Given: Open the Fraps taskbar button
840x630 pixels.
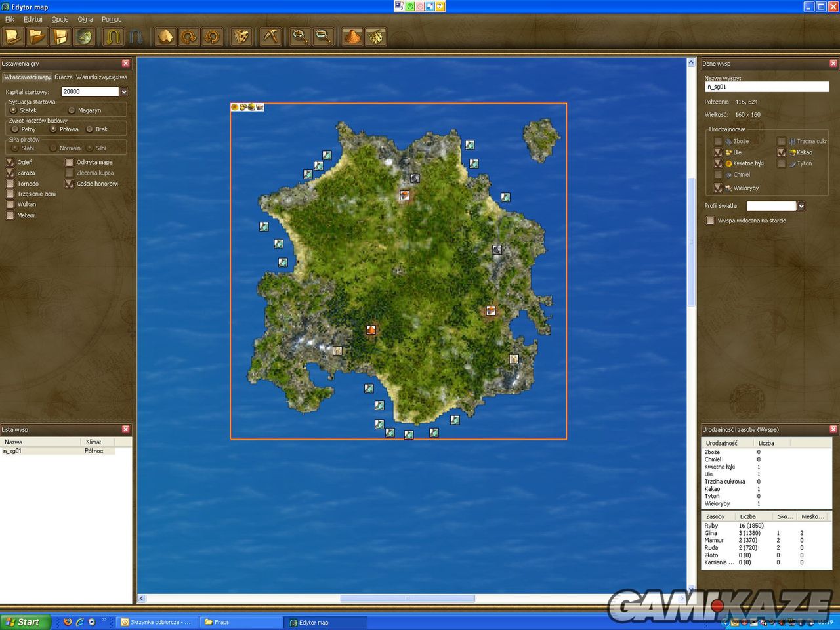Looking at the screenshot, I should [240, 621].
